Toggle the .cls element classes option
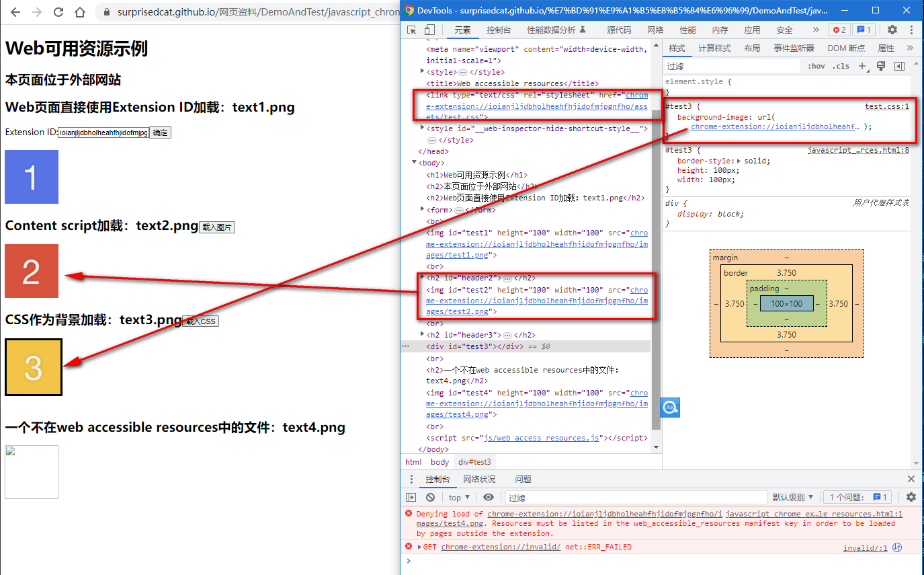The height and width of the screenshot is (575, 924). coord(841,66)
